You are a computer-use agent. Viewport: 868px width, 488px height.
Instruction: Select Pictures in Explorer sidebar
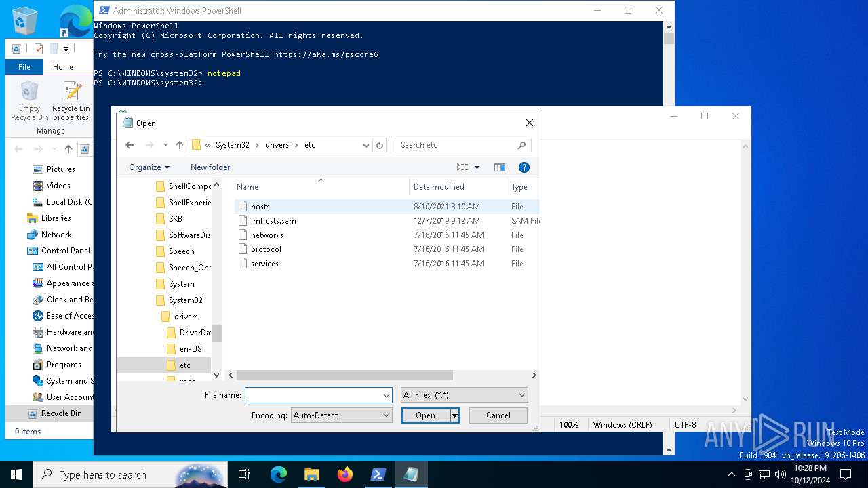60,169
